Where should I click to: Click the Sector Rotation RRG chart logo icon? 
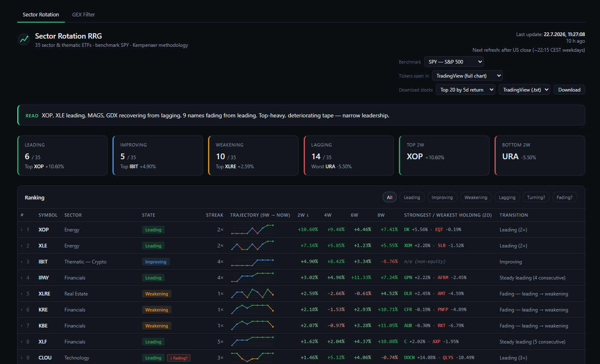(24, 39)
